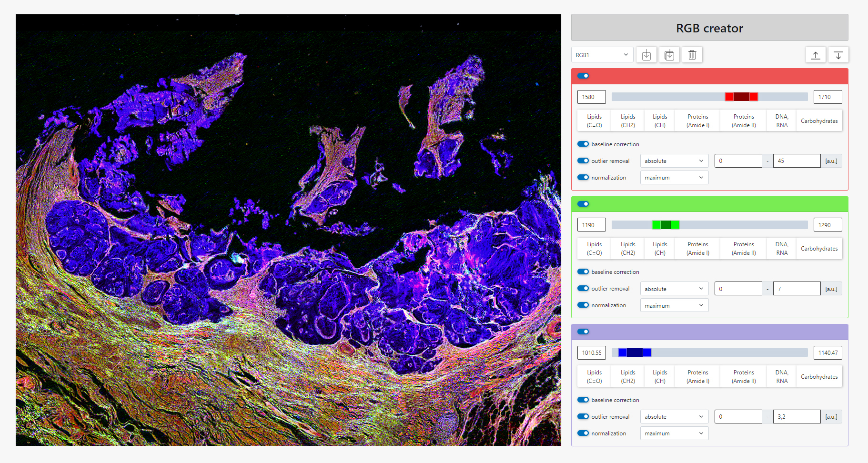Turn off green channel baseline correction
Screen dimensions: 868x463
tap(583, 272)
